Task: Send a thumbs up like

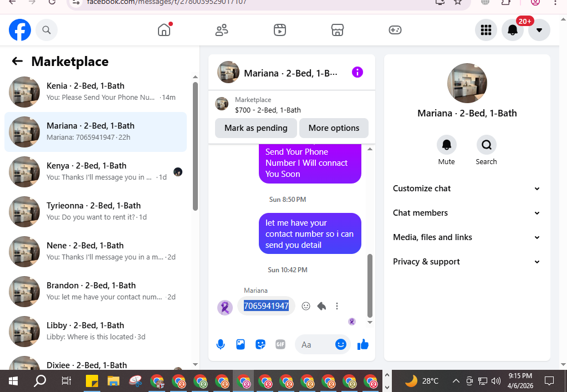Action: point(363,345)
